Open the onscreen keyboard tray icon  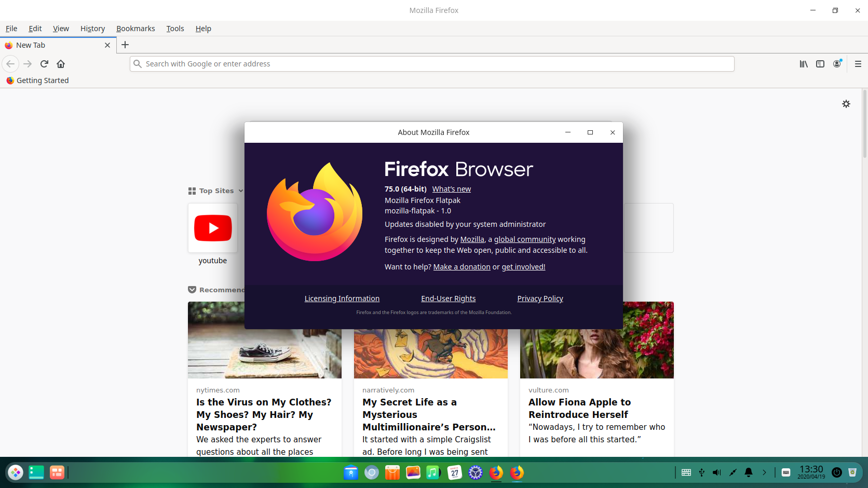[x=686, y=472]
